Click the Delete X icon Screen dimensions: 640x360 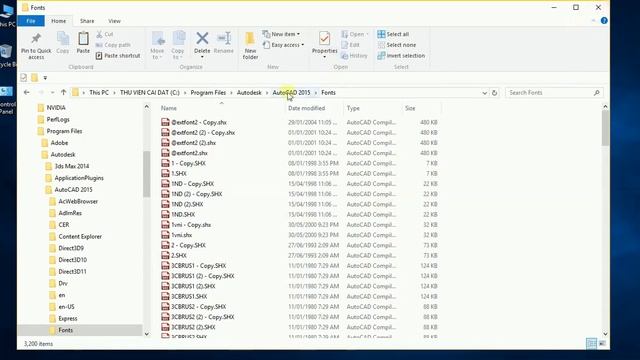click(202, 38)
